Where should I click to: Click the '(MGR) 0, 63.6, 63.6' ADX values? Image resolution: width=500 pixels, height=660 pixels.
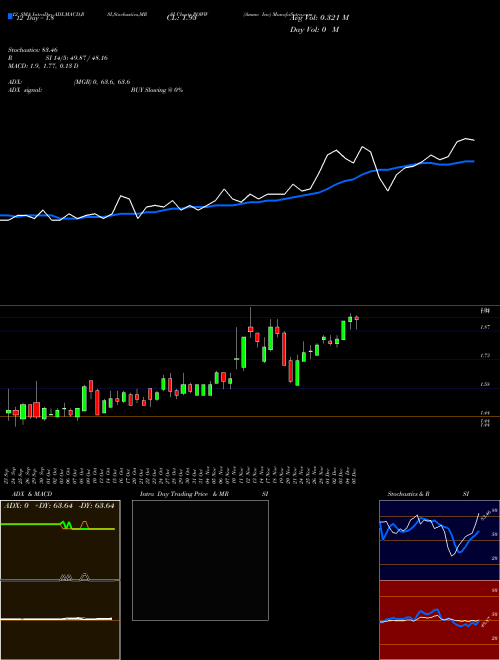101,82
